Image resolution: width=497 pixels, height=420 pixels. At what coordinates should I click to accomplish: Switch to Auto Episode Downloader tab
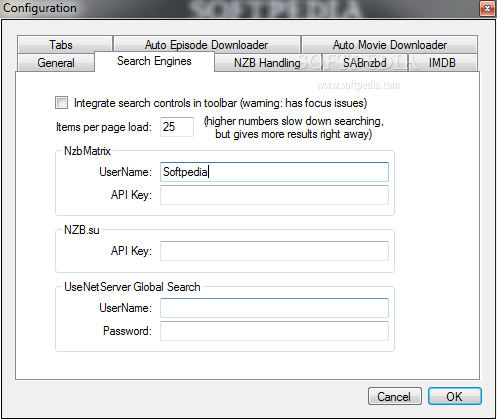click(x=207, y=44)
